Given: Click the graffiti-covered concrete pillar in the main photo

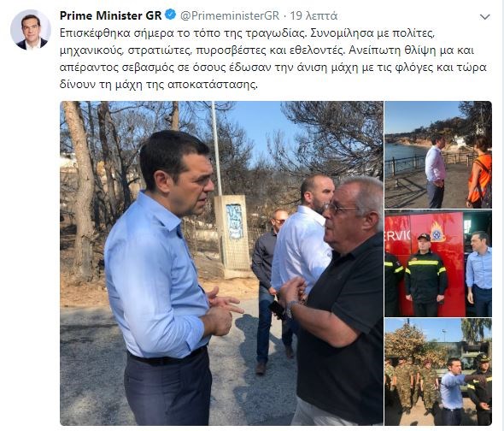Looking at the screenshot, I should point(232,237).
